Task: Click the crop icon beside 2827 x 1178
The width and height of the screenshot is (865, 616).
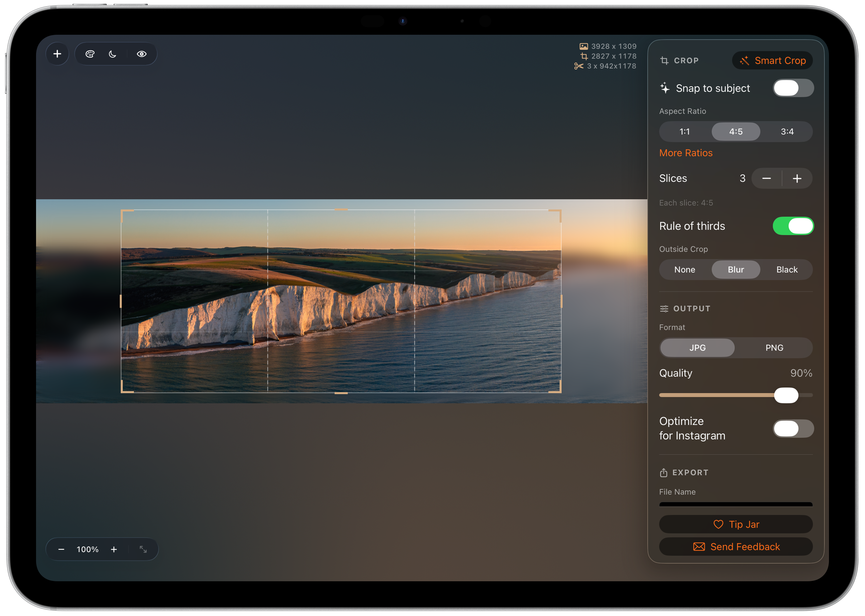Action: click(584, 56)
